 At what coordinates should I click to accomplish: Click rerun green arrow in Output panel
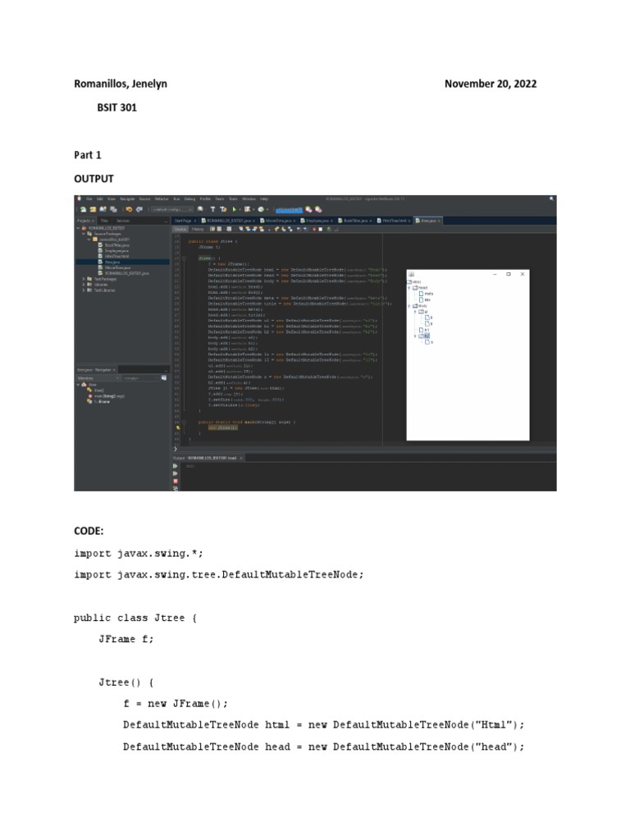[176, 465]
